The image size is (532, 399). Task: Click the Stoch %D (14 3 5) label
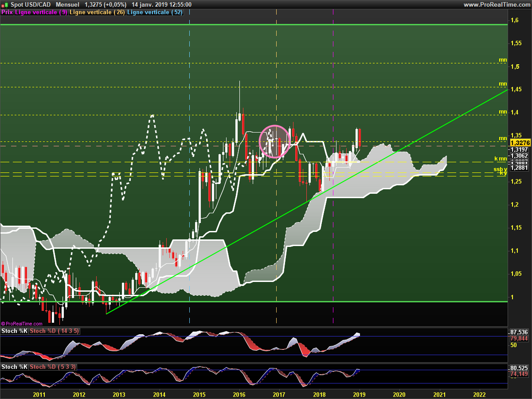point(55,331)
